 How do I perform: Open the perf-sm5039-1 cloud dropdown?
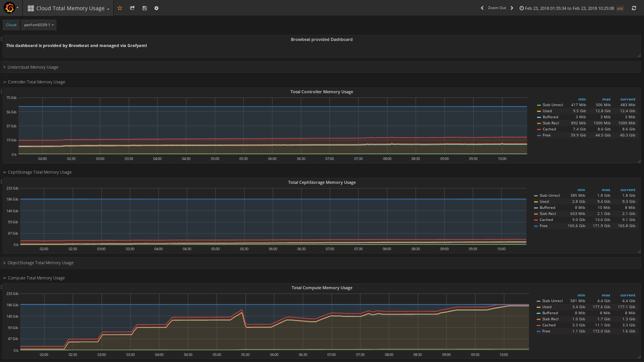pyautogui.click(x=39, y=25)
